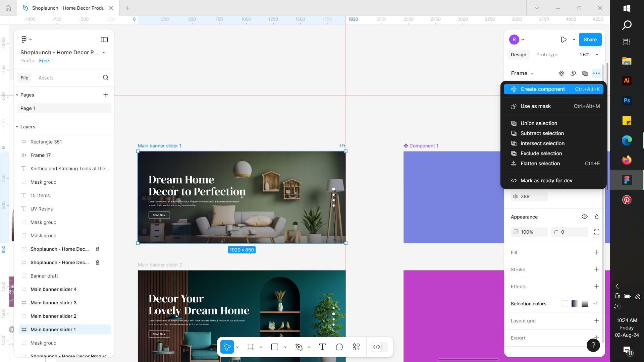The height and width of the screenshot is (362, 644).
Task: Select the Rectangle shape tool
Action: [275, 347]
